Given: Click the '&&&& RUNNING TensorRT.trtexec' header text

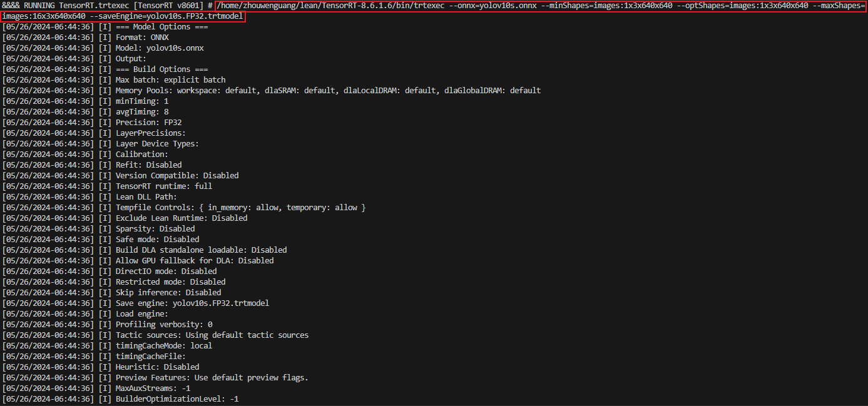Looking at the screenshot, I should [65, 6].
